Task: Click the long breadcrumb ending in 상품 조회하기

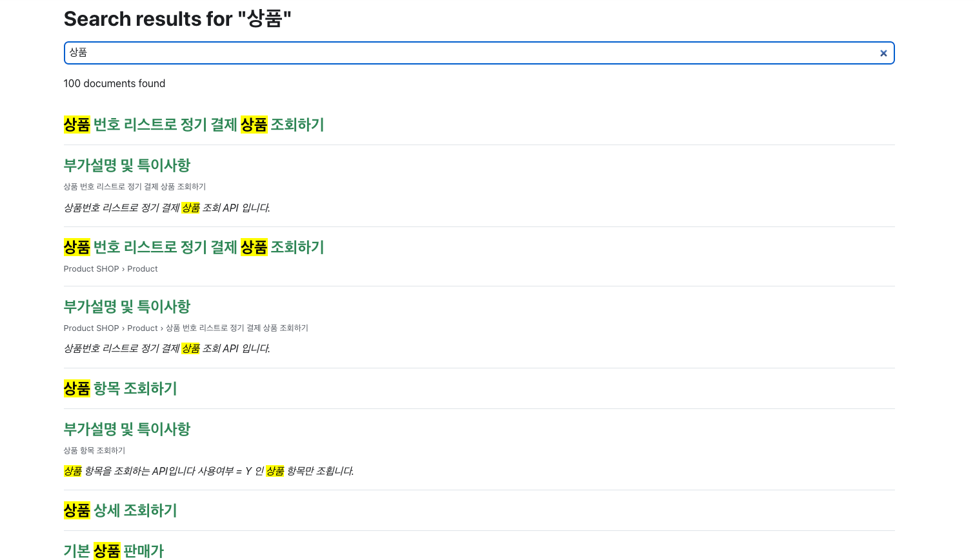Action: [x=186, y=328]
